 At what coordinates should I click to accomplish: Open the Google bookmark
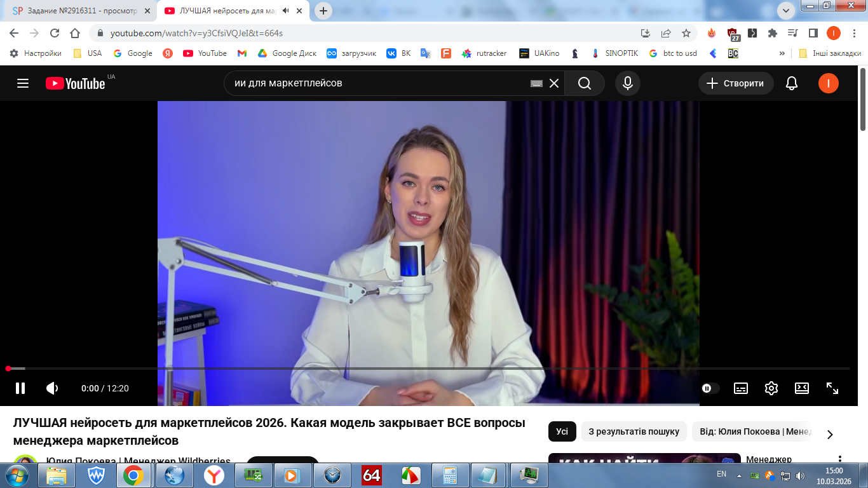coord(133,53)
